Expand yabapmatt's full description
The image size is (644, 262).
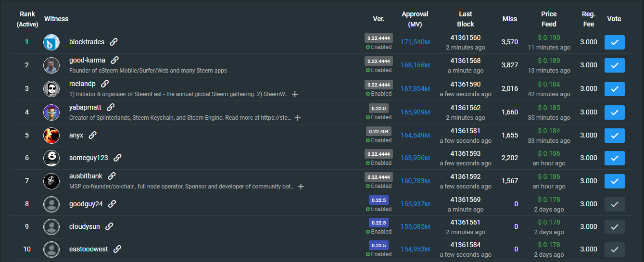[x=298, y=118]
